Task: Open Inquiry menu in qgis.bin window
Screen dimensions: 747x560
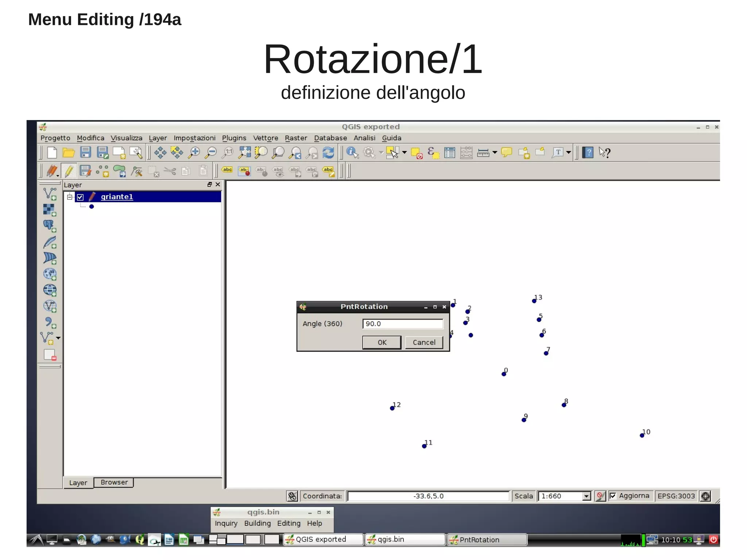Action: 226,523
